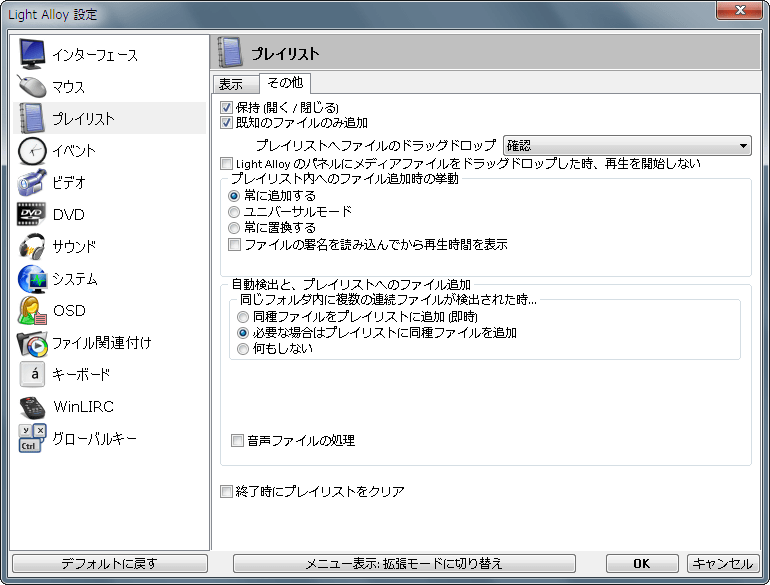
Task: Select the ビデオ camcorder icon
Action: 31,183
